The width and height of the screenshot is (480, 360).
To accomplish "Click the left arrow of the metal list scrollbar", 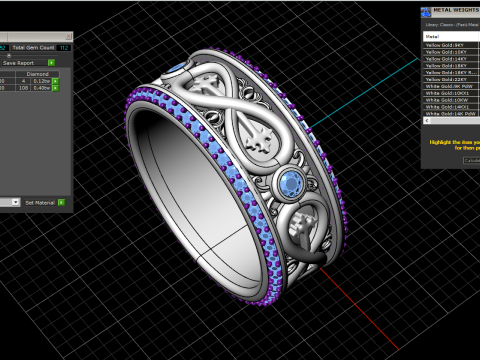I will [427, 121].
